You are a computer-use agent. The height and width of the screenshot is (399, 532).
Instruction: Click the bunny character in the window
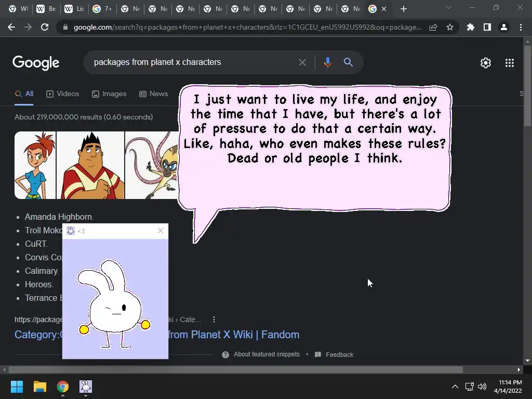point(114,304)
